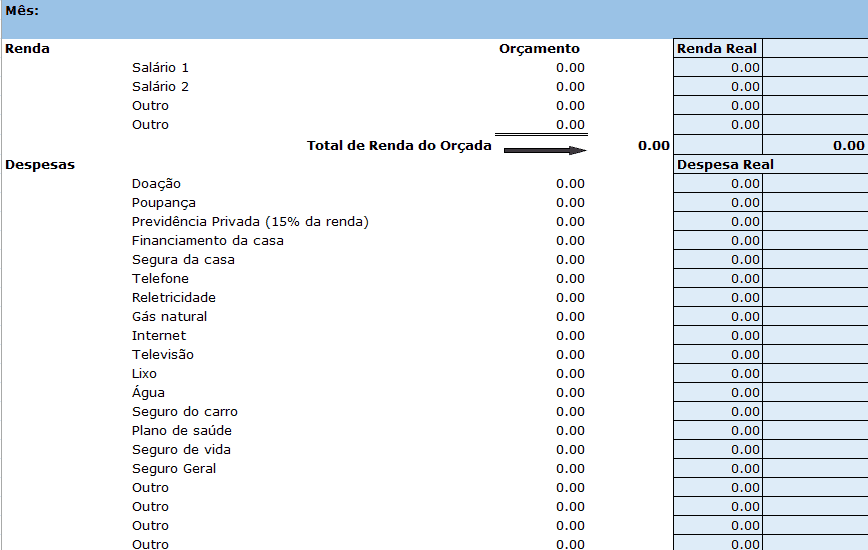Click the 'Financiamento da casa' label
The width and height of the screenshot is (868, 550).
pyautogui.click(x=208, y=241)
